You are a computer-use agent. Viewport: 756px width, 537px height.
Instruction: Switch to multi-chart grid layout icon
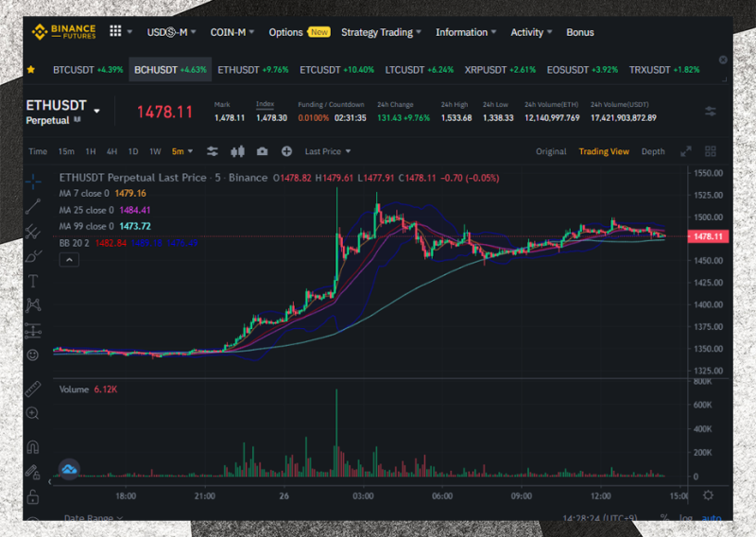click(x=711, y=151)
